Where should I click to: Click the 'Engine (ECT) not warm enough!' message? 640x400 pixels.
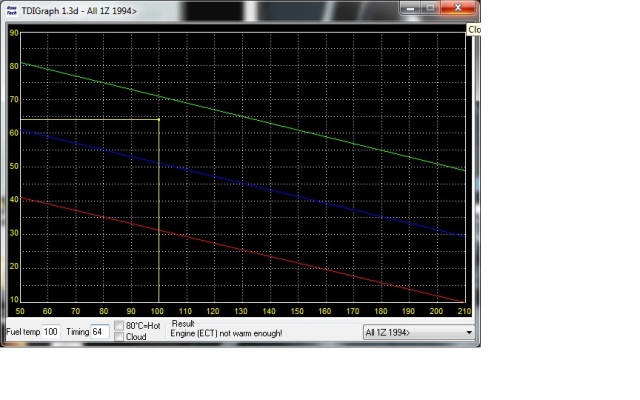(227, 334)
